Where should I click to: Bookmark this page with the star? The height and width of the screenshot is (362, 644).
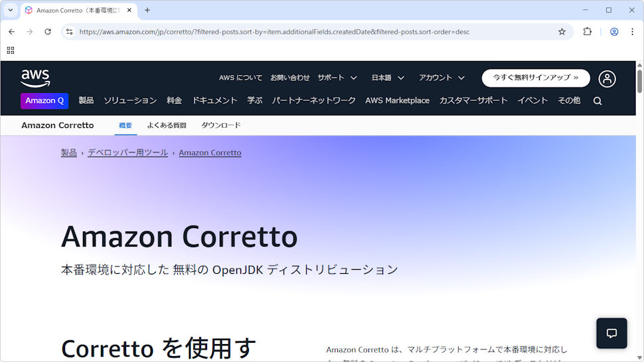pyautogui.click(x=562, y=32)
